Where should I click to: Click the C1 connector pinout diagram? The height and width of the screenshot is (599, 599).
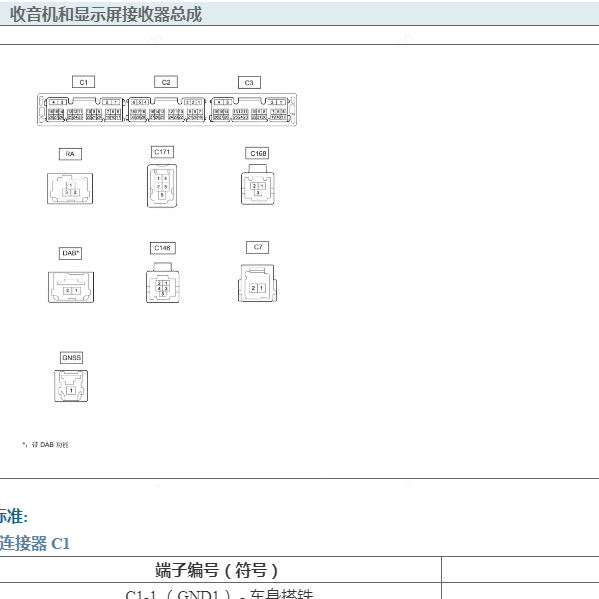pyautogui.click(x=84, y=110)
